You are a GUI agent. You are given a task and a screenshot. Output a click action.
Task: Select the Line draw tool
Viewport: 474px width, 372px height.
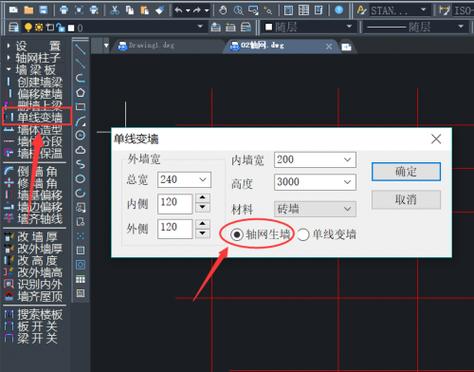tap(80, 49)
